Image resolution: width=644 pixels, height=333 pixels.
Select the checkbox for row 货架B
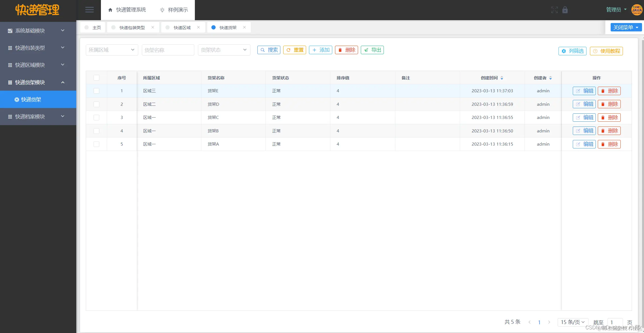(96, 131)
